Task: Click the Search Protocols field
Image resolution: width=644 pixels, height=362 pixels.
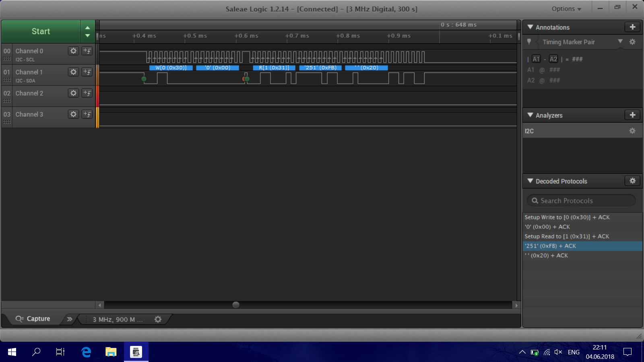Action: pyautogui.click(x=581, y=200)
